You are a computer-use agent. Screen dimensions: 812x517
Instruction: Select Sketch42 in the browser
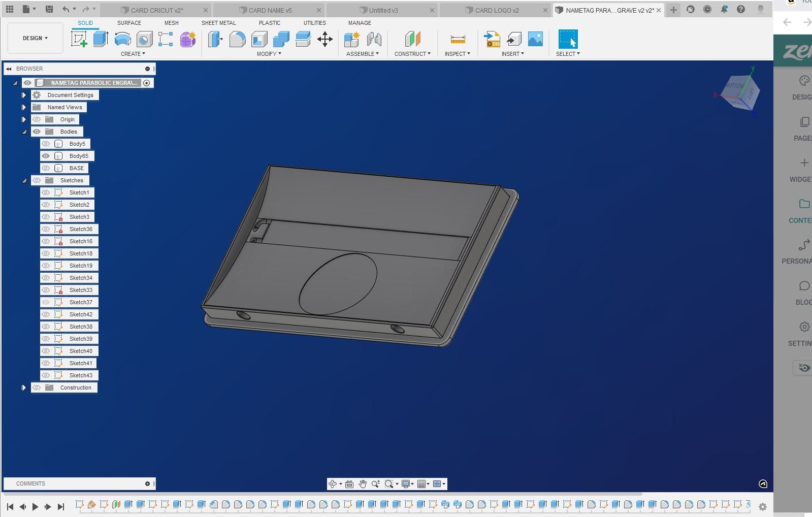(x=81, y=314)
